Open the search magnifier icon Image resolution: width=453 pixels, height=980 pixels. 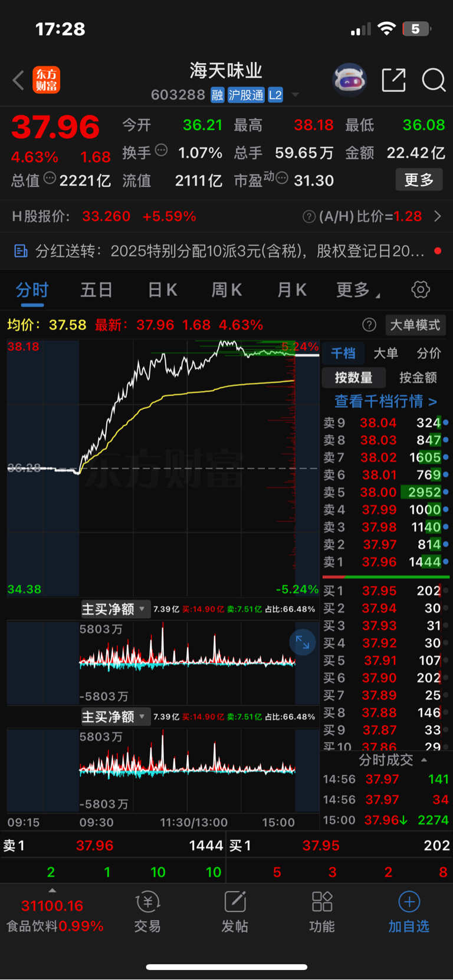(434, 80)
